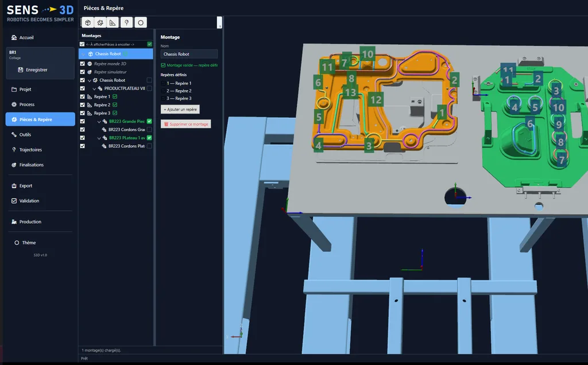The height and width of the screenshot is (365, 588).
Task: Open the Export section
Action: coord(40,185)
